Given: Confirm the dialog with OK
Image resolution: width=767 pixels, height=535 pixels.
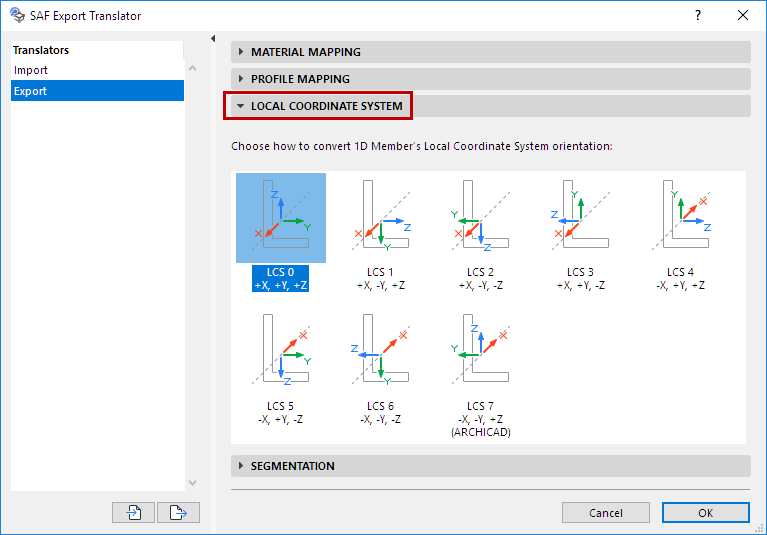Looking at the screenshot, I should pos(705,513).
